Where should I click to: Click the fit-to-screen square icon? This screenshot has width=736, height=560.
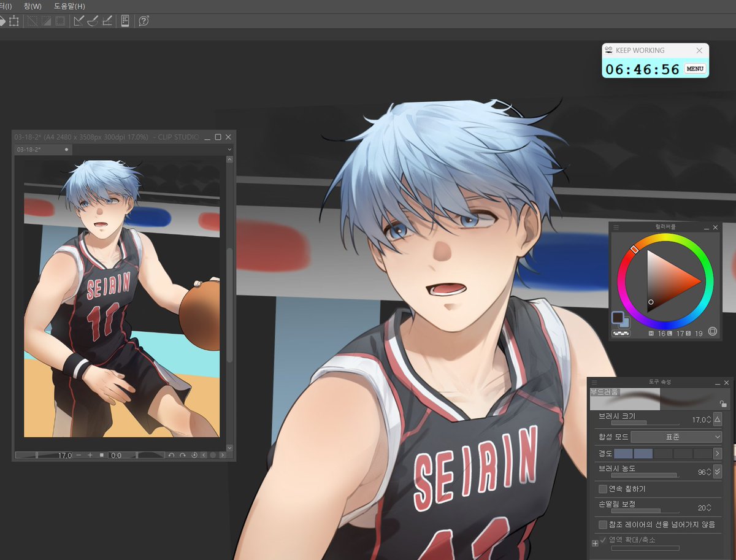(102, 455)
